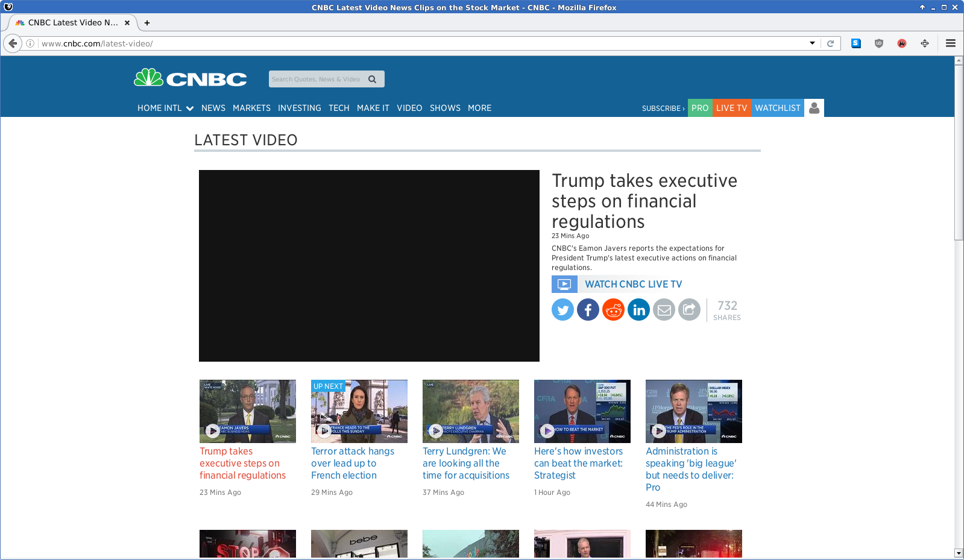Close the CNBC Latest Video tab
The width and height of the screenshot is (964, 560).
tap(127, 23)
